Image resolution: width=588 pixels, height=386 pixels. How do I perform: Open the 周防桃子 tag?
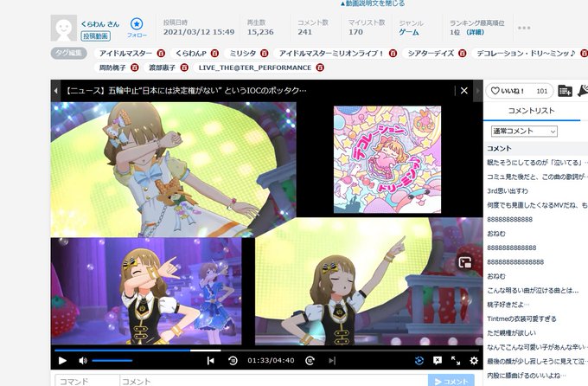[x=112, y=68]
